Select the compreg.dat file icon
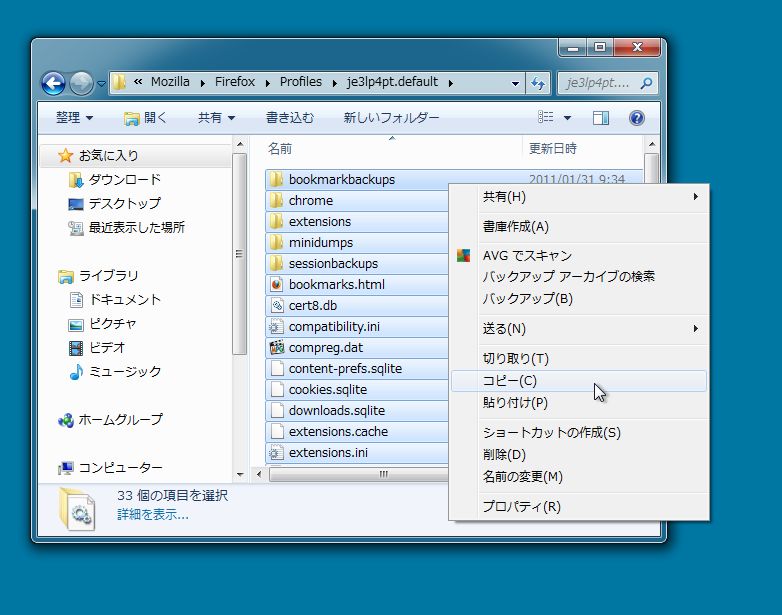The image size is (782, 615). [276, 347]
